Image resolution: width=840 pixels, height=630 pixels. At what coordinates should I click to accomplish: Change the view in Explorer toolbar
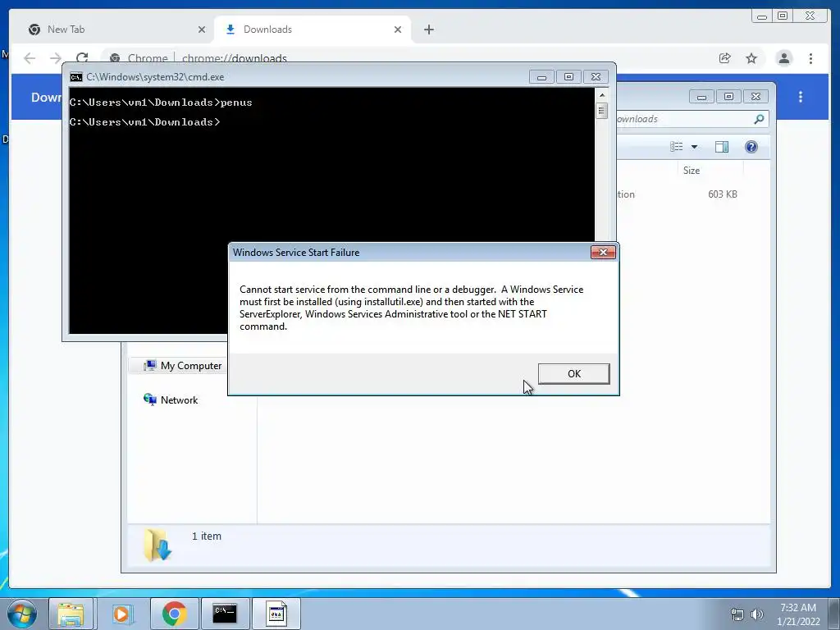(677, 147)
